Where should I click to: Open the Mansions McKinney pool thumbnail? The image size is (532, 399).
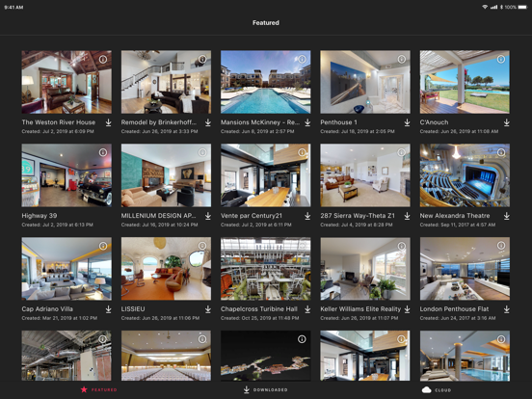pos(266,82)
